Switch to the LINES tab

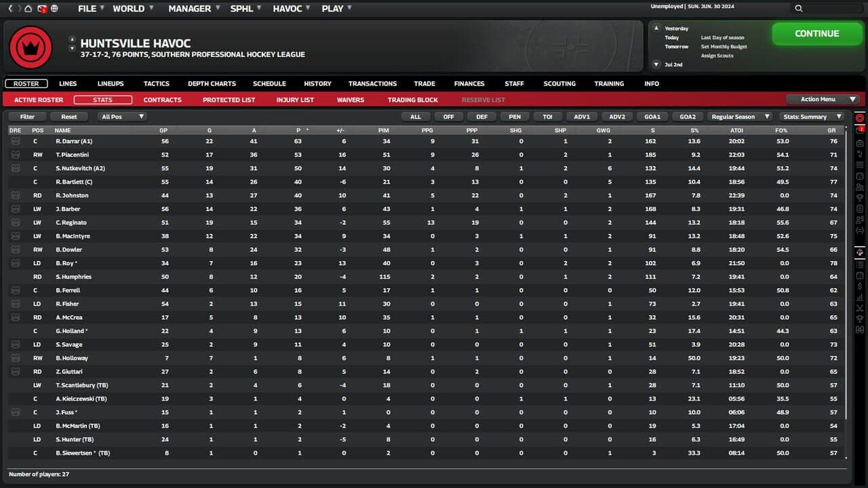pos(68,84)
